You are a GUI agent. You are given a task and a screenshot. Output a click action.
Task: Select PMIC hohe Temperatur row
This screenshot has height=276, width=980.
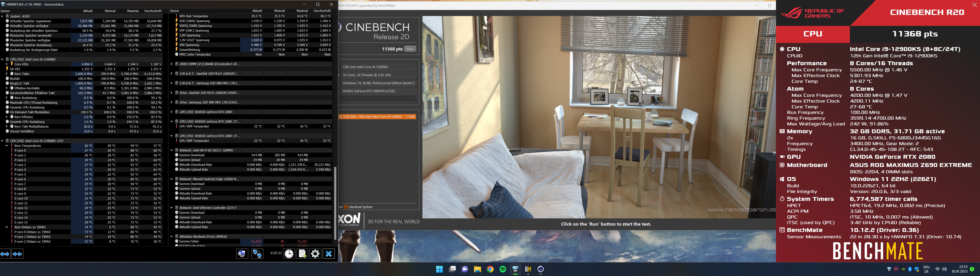pos(251,54)
